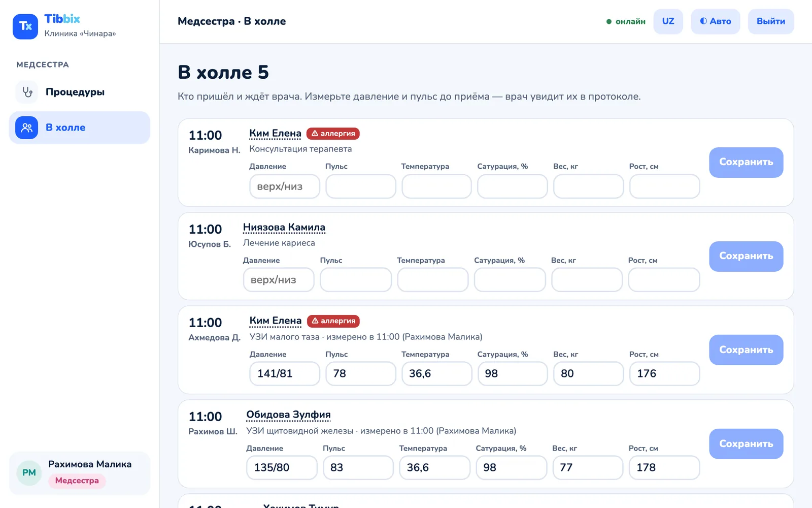Click the weight field showing 77
Screen dimensions: 812x508
[588, 468]
